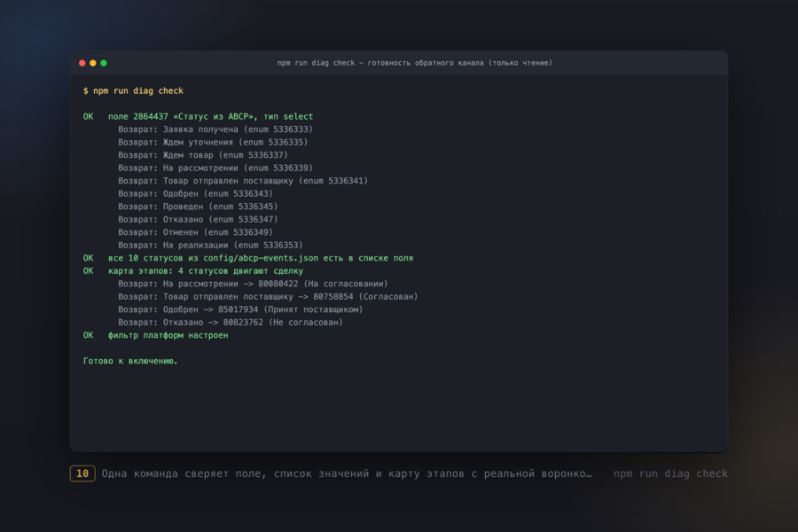
Task: Maximize the terminal using the green button
Action: (104, 63)
